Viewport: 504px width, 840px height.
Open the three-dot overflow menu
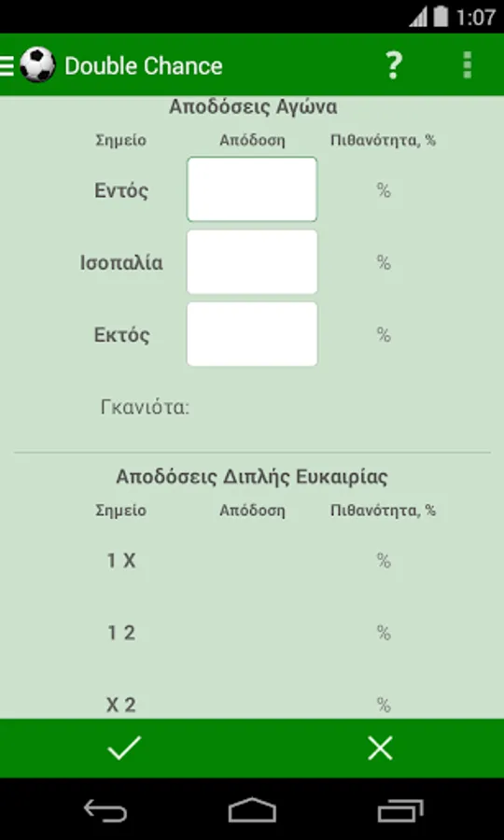[x=468, y=65]
